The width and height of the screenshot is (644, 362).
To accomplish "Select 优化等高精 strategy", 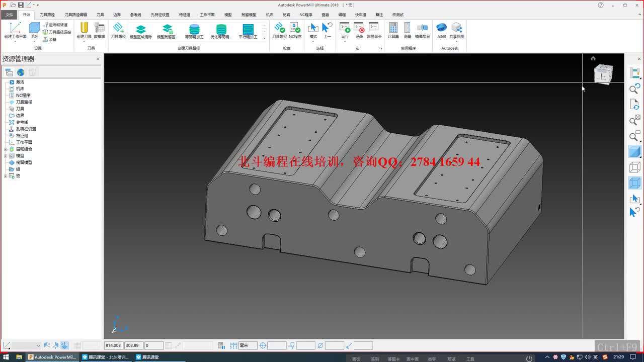I will (x=221, y=31).
